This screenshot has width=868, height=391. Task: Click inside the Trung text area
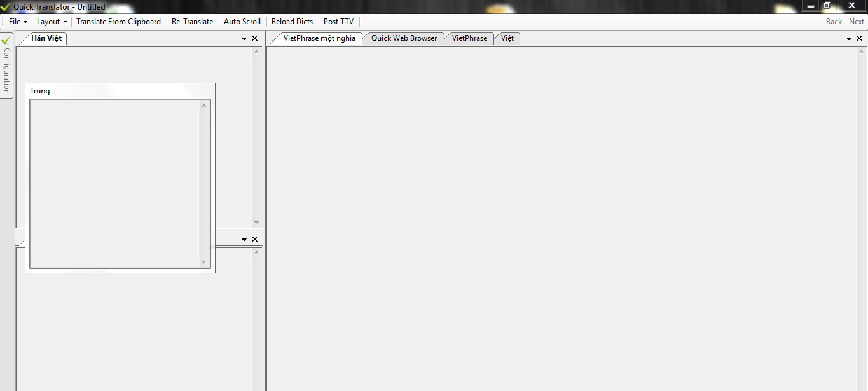pyautogui.click(x=114, y=183)
